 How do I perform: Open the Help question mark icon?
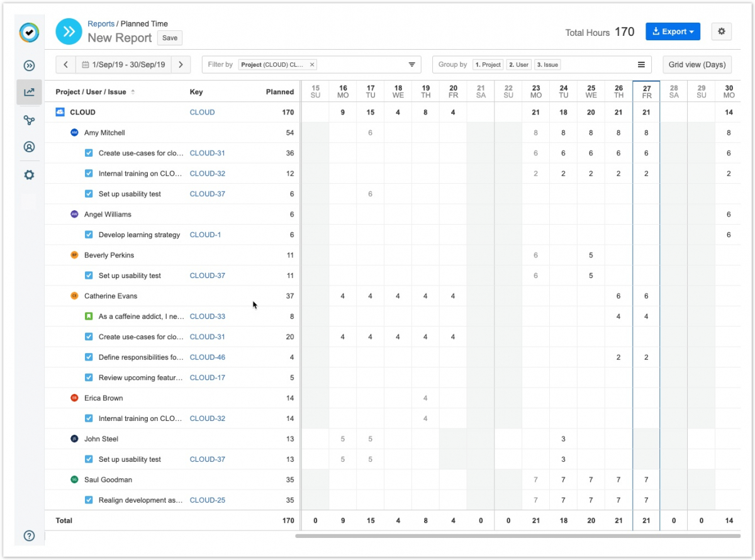[29, 536]
